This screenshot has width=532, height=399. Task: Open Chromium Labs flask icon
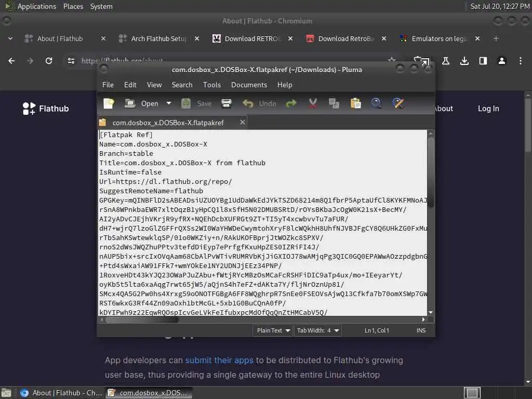click(445, 61)
